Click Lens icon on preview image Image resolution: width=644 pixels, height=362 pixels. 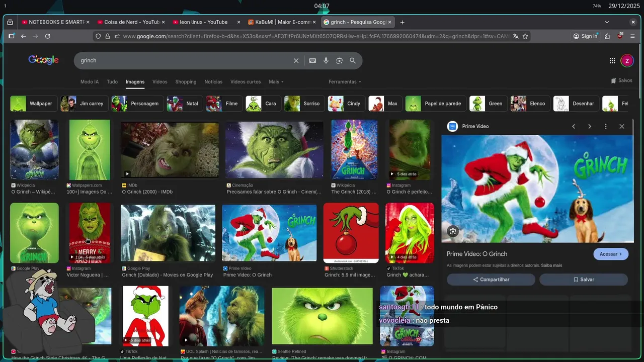(x=453, y=231)
